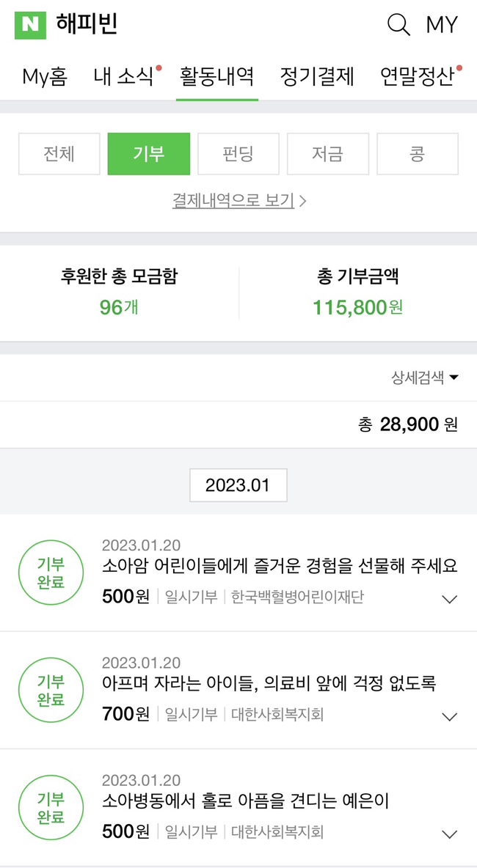Select the 저금 filter
477x868 pixels.
(328, 154)
